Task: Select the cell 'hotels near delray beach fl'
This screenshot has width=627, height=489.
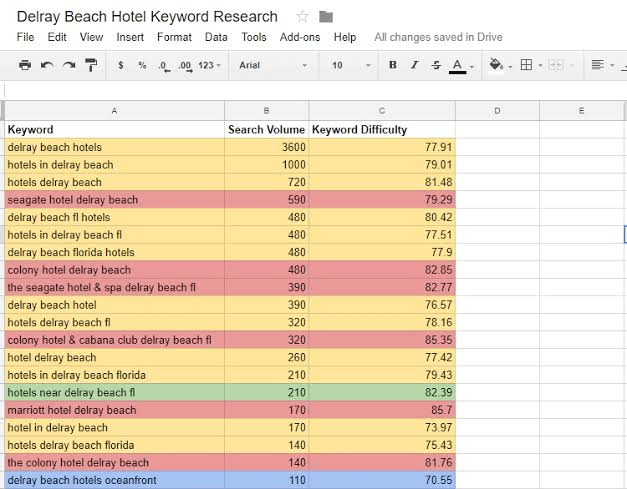Action: (x=115, y=392)
